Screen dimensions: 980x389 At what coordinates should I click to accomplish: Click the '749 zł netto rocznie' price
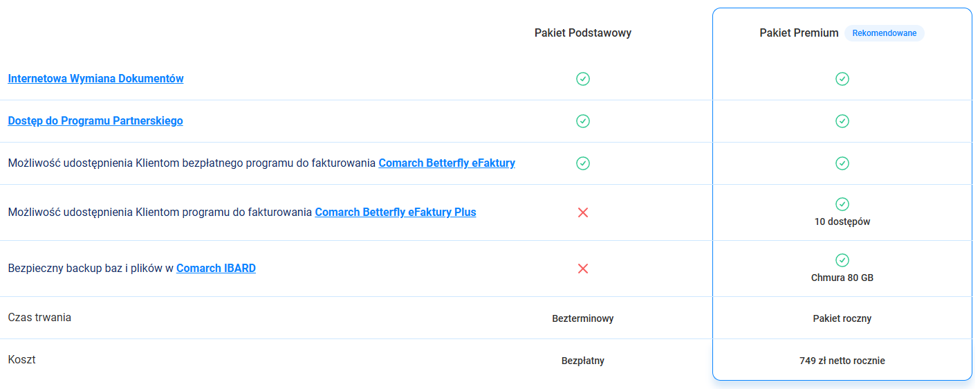[x=842, y=361]
